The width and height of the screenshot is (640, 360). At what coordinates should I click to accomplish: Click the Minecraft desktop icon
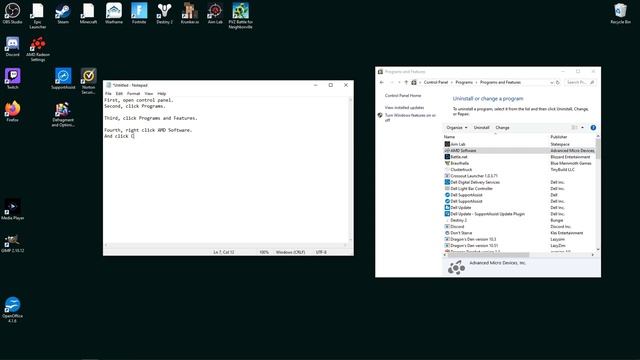click(x=88, y=13)
